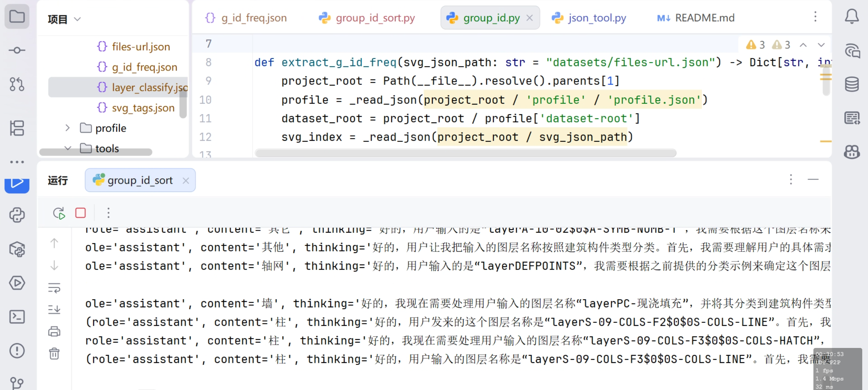Screen dimensions: 868x390
Task: Clear the run console output
Action: coord(54,354)
